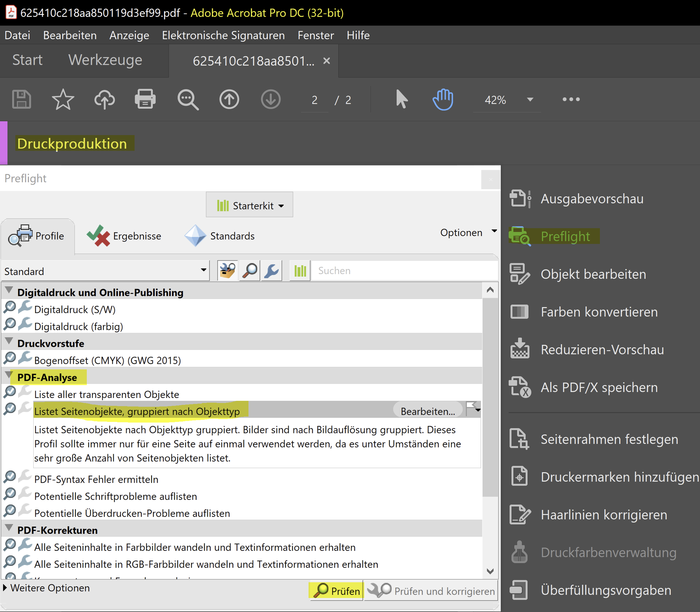
Task: Click the printer icon in toolbar
Action: (145, 99)
